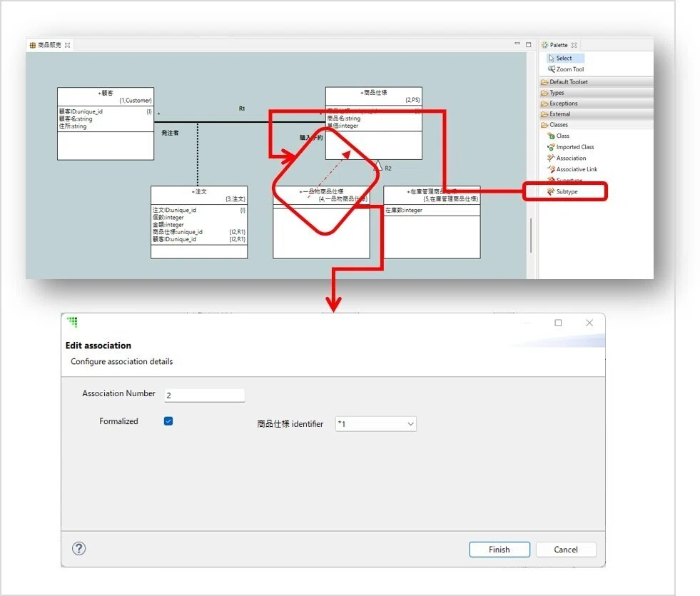Open help for Edit association dialog
The width and height of the screenshot is (700, 596).
[79, 548]
